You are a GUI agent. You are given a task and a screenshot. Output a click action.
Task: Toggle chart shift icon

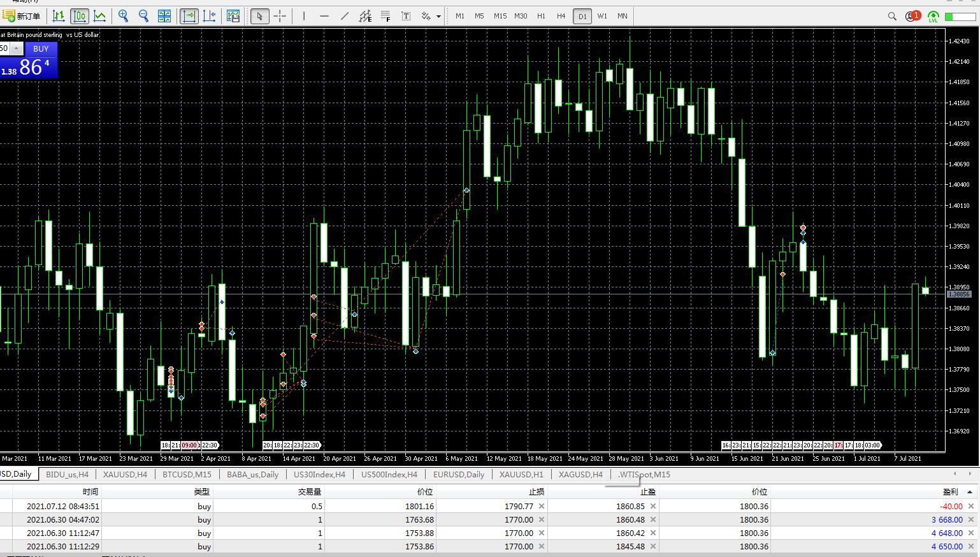point(209,16)
